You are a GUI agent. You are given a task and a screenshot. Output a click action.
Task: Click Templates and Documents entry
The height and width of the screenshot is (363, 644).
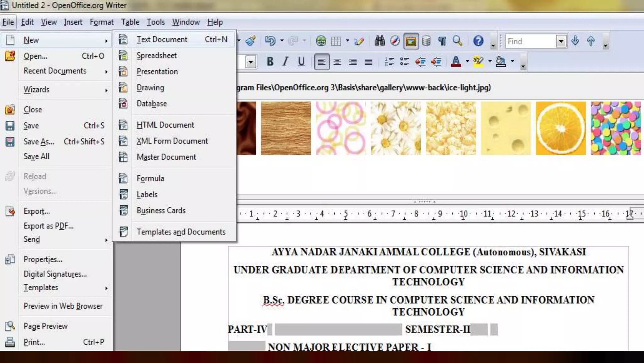(181, 232)
